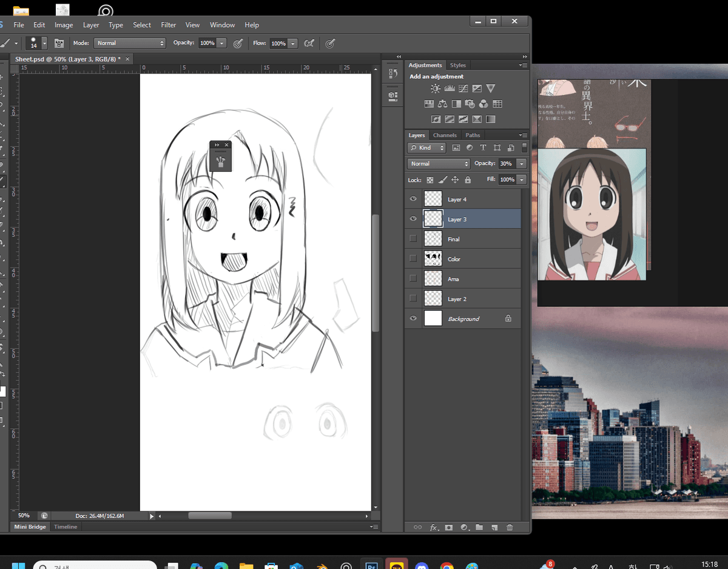Image resolution: width=728 pixels, height=569 pixels.
Task: Add a layer mask
Action: 448,527
